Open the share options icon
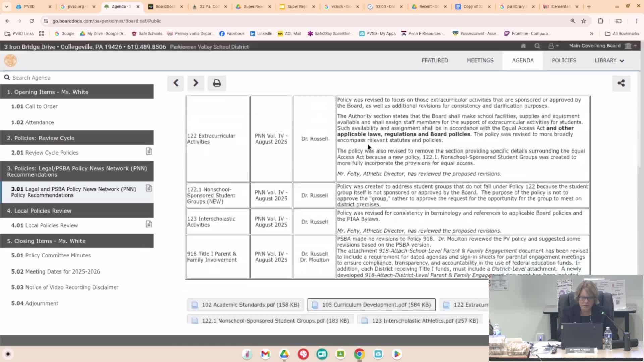 [x=621, y=83]
